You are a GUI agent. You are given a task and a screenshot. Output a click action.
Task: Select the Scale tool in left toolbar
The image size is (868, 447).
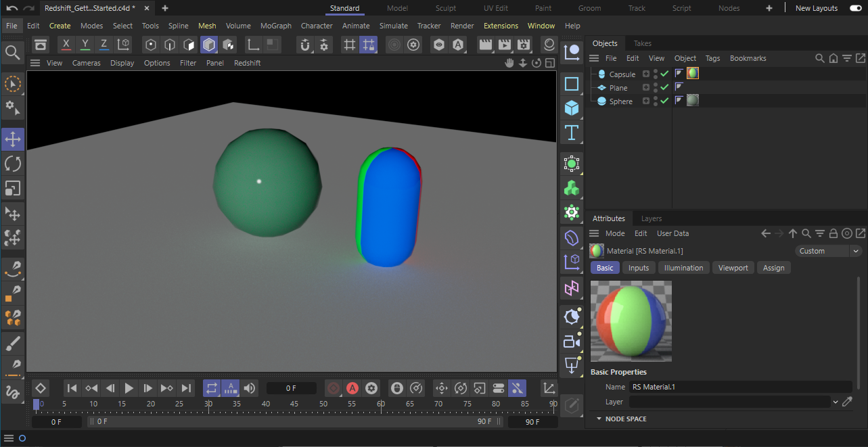pyautogui.click(x=13, y=188)
